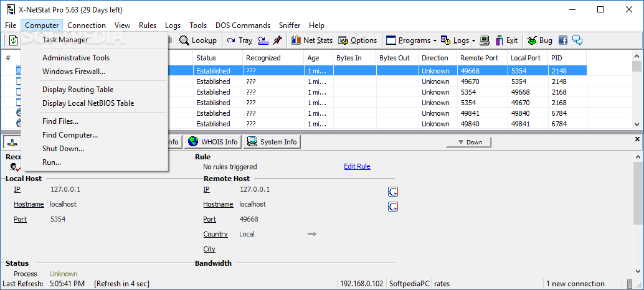Click Remote Host IP label link
The image size is (644, 290).
click(x=206, y=189)
